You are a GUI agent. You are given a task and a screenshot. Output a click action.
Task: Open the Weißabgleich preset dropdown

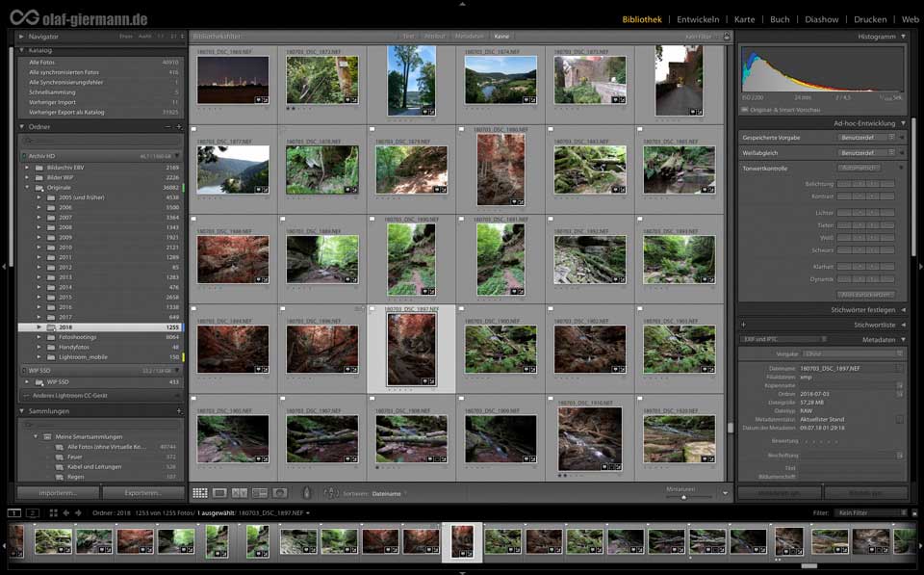[x=868, y=152]
